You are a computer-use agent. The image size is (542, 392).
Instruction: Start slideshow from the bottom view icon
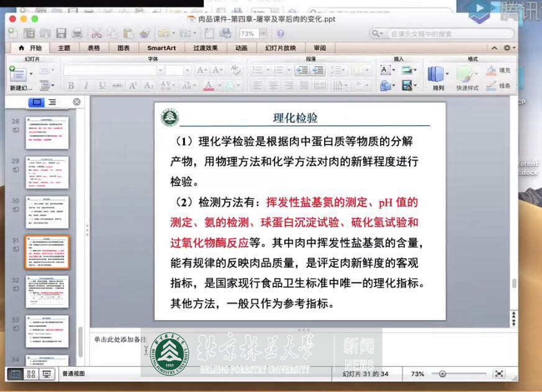coord(46,374)
